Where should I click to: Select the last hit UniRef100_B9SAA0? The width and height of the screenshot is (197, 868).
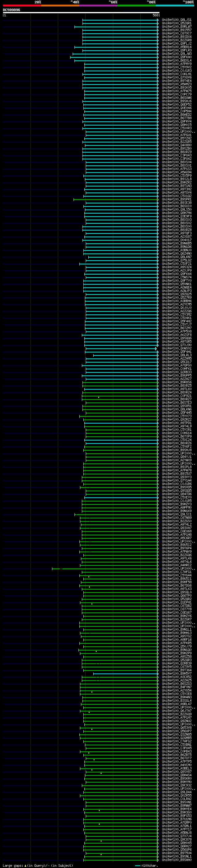[x=177, y=860]
